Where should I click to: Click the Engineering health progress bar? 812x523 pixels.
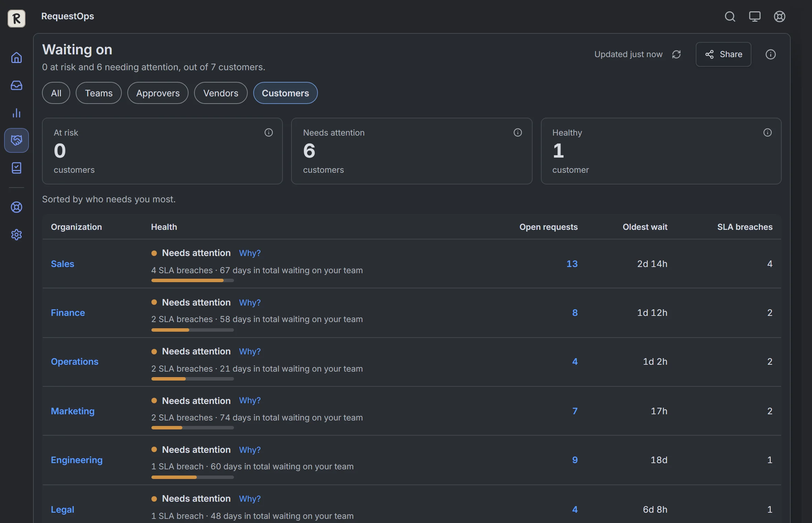pyautogui.click(x=192, y=477)
